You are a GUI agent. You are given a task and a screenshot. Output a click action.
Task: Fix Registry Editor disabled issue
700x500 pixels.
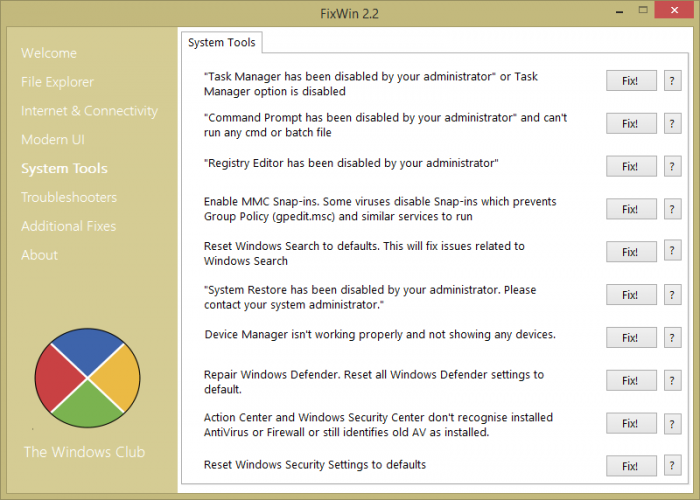click(631, 167)
